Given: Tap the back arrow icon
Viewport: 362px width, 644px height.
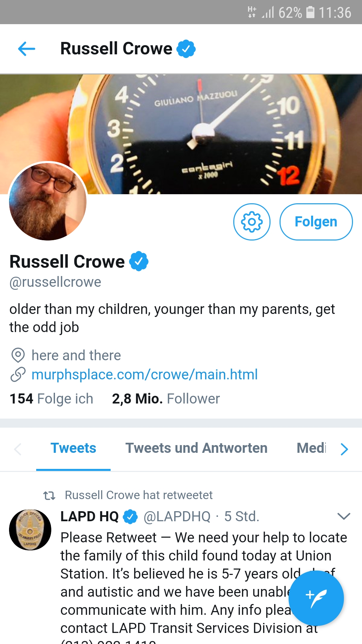Looking at the screenshot, I should pyautogui.click(x=26, y=49).
